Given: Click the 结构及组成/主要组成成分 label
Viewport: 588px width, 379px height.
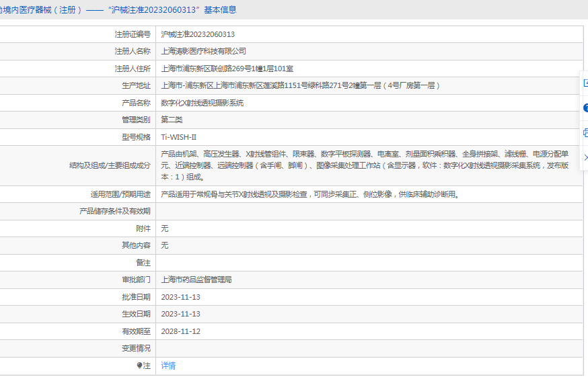Looking at the screenshot, I should 110,165.
